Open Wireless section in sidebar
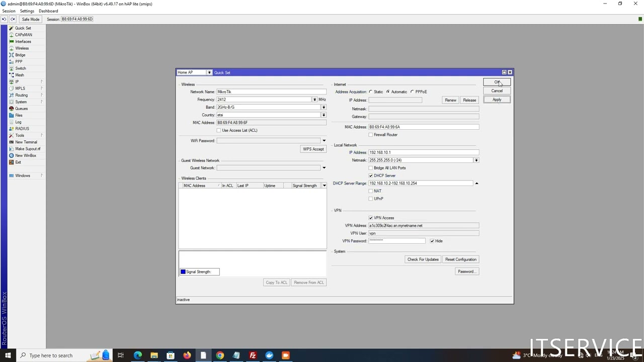Screen dimensions: 644x362 [22, 48]
